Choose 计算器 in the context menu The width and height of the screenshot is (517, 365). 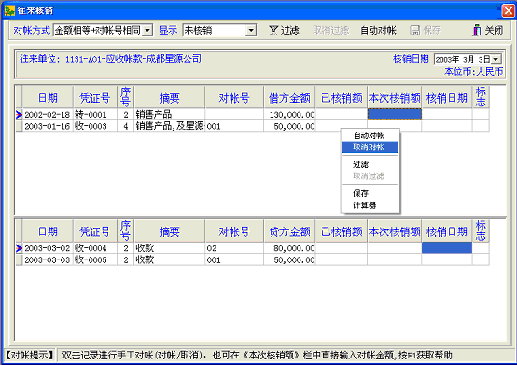(x=370, y=205)
